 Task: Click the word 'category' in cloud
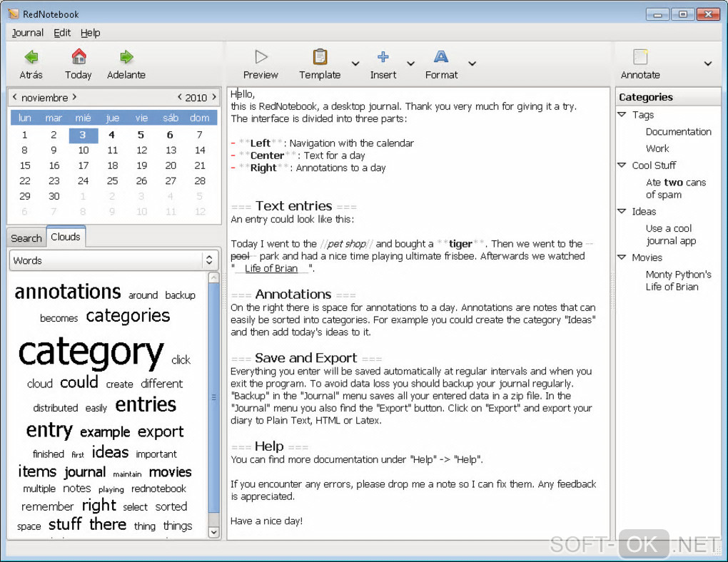click(91, 353)
